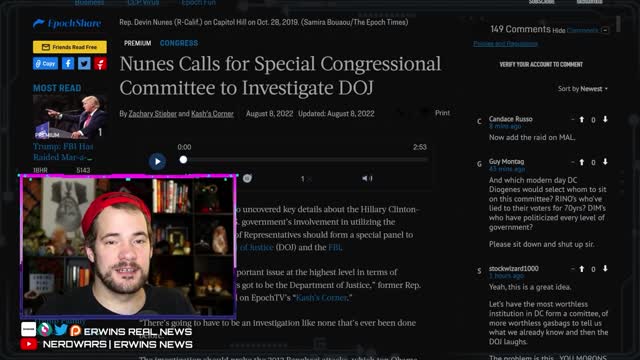Open the Premium label tab
This screenshot has width=640, height=360.
click(138, 43)
